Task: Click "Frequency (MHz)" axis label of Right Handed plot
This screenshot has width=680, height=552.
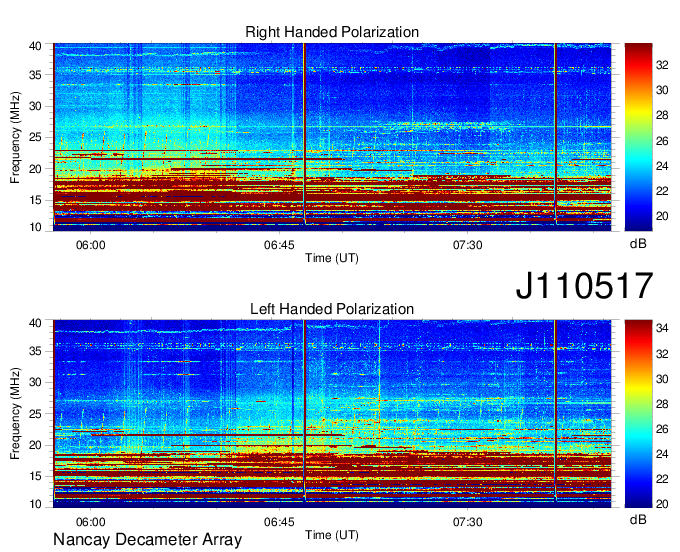Action: click(15, 137)
